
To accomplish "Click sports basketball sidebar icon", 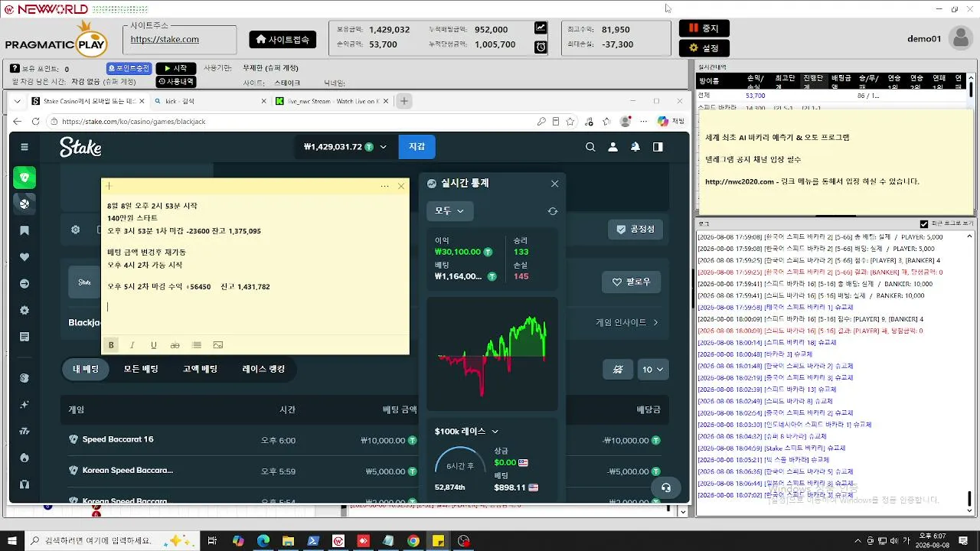I will coord(24,204).
